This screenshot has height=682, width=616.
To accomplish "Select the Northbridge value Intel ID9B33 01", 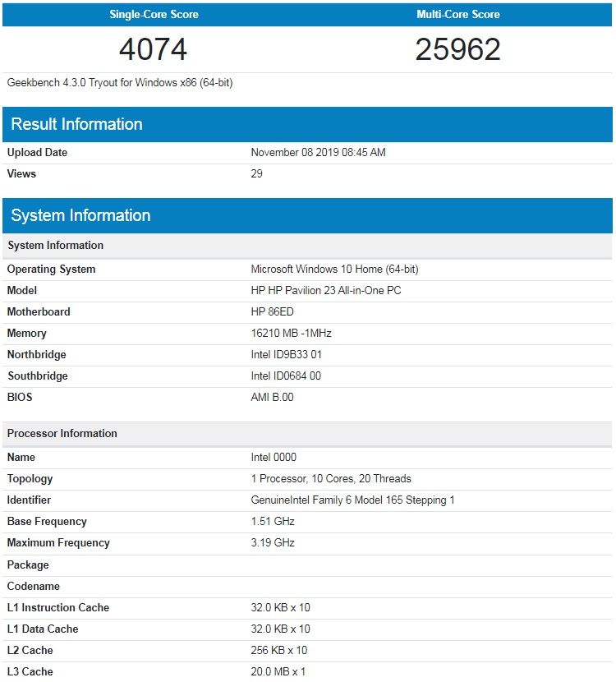I will pyautogui.click(x=286, y=354).
